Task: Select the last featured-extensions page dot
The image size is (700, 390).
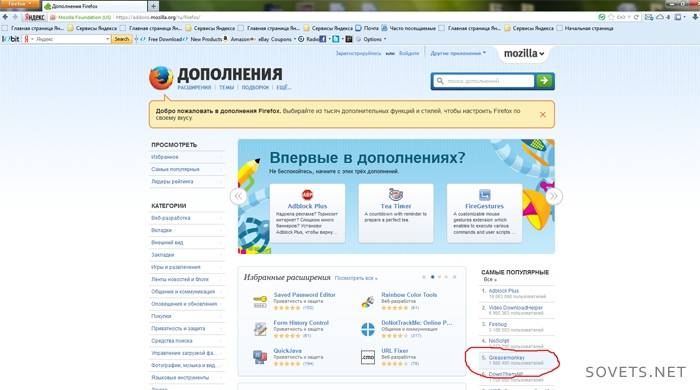Action: coord(454,277)
